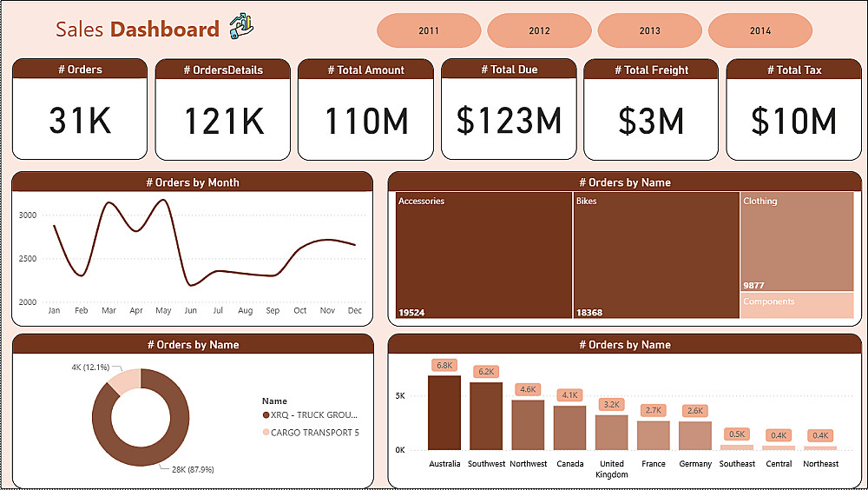Click the Australia bar in chart

[x=444, y=413]
